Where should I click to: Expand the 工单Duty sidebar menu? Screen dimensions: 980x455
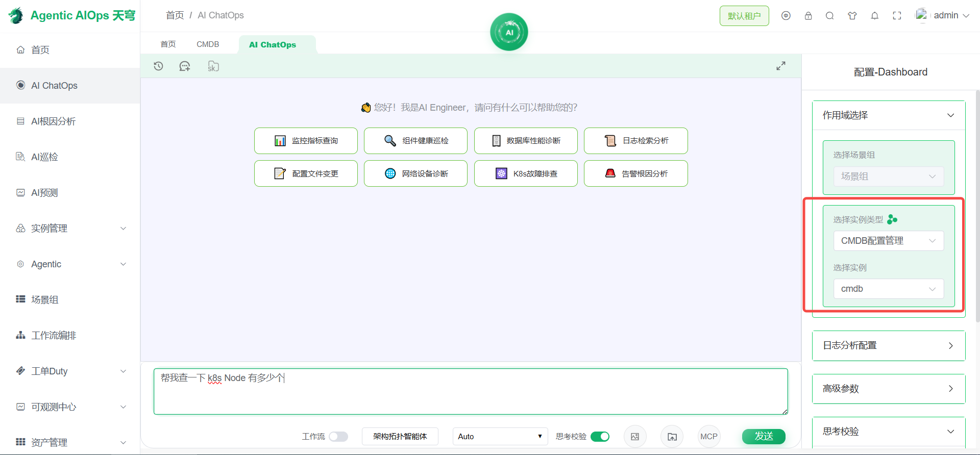[x=70, y=371]
